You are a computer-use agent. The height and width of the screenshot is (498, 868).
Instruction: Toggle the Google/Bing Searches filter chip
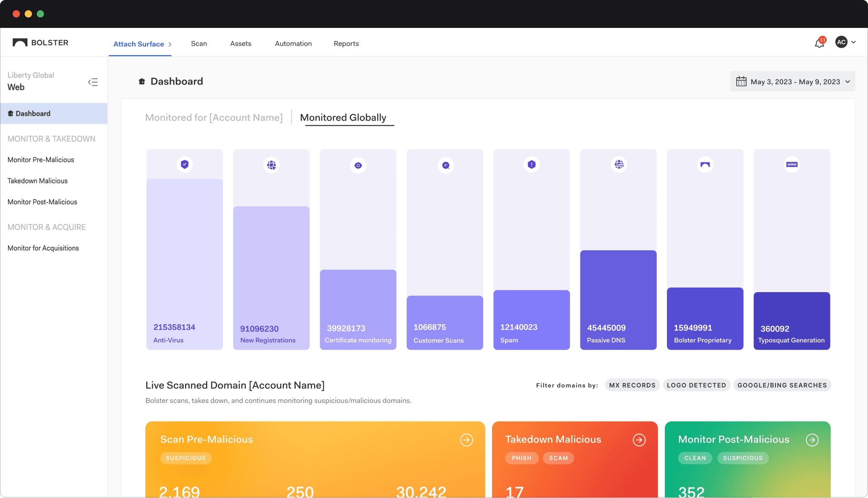coord(782,385)
